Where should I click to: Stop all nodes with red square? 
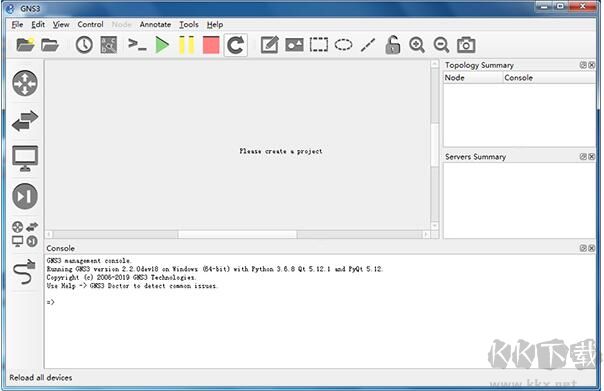[211, 45]
